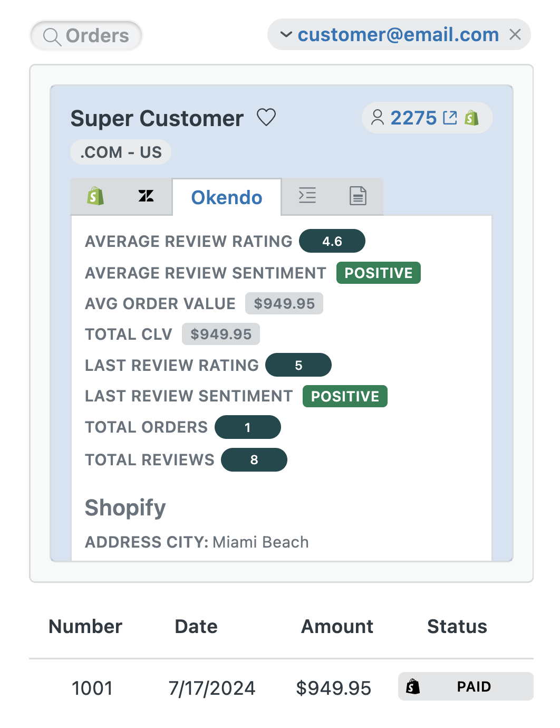560x728 pixels.
Task: Click the Shopify icon in PAID badge
Action: (413, 686)
